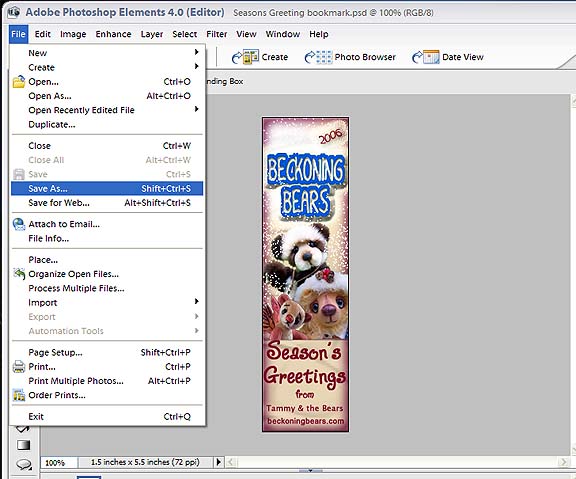The image size is (576, 479).
Task: Click the Order Prints icon
Action: click(x=19, y=395)
